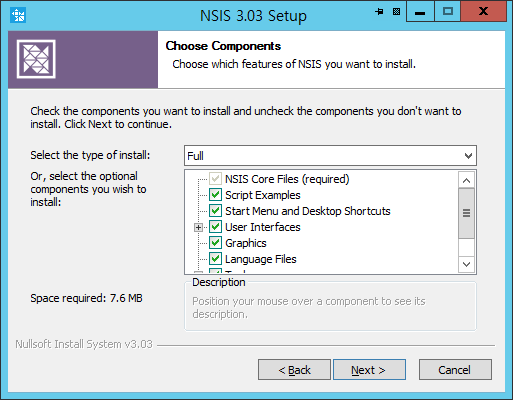Click the component list scrollbar thumb
This screenshot has height=400, width=513.
[466, 213]
